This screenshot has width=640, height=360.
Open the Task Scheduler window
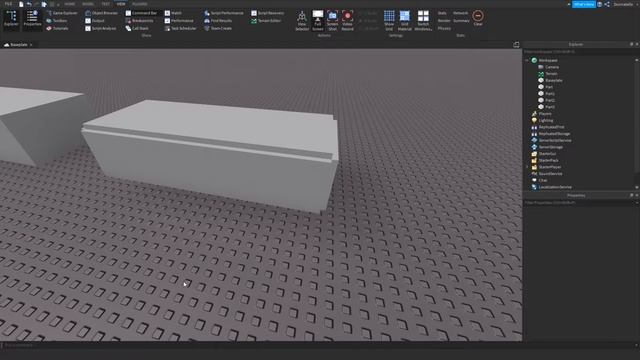click(x=180, y=29)
